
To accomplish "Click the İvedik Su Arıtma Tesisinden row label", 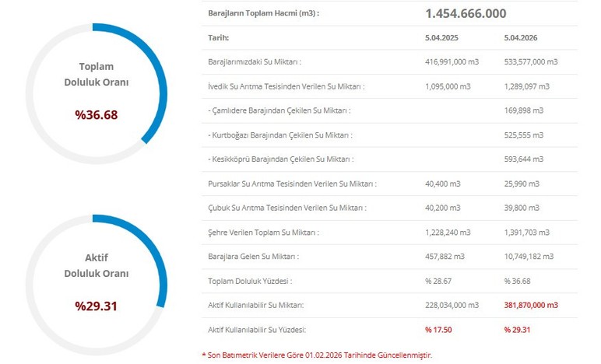I will coord(286,86).
